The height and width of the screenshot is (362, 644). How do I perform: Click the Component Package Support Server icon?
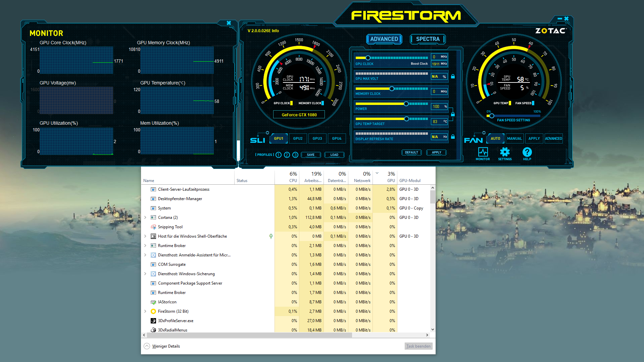pos(153,283)
